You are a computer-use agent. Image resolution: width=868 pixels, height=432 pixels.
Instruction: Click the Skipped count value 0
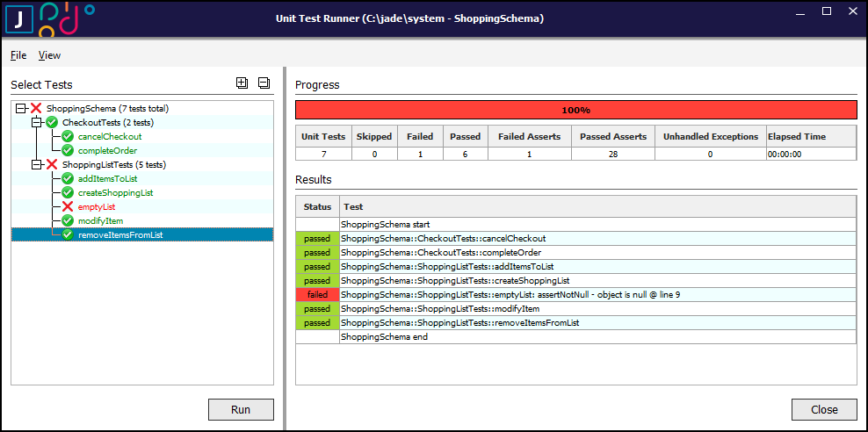[374, 155]
